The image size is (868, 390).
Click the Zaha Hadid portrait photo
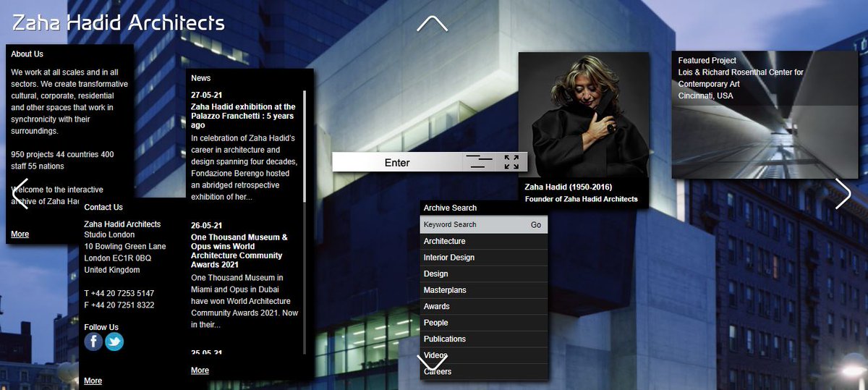tap(584, 114)
